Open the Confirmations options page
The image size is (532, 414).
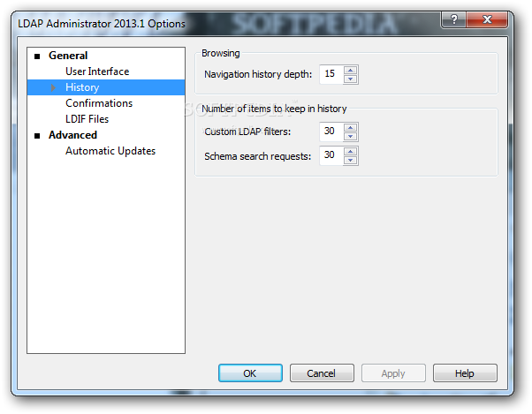point(99,103)
